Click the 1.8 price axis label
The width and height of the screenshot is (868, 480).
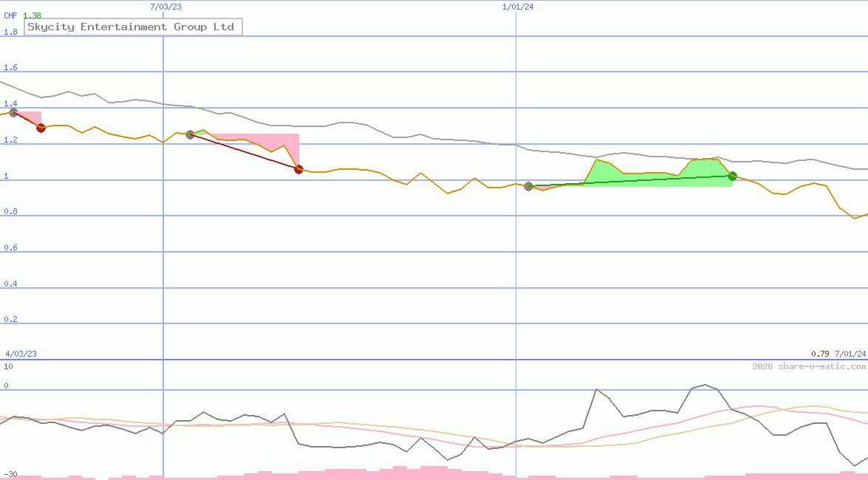pyautogui.click(x=10, y=32)
